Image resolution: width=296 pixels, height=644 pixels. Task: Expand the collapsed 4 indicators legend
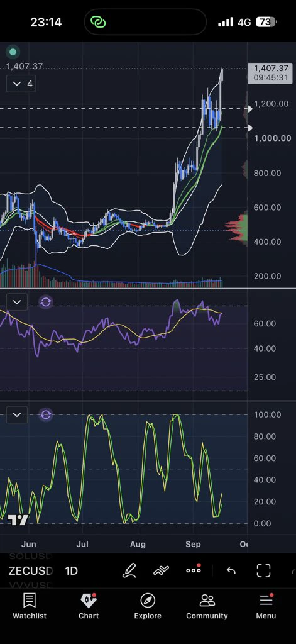[x=21, y=84]
